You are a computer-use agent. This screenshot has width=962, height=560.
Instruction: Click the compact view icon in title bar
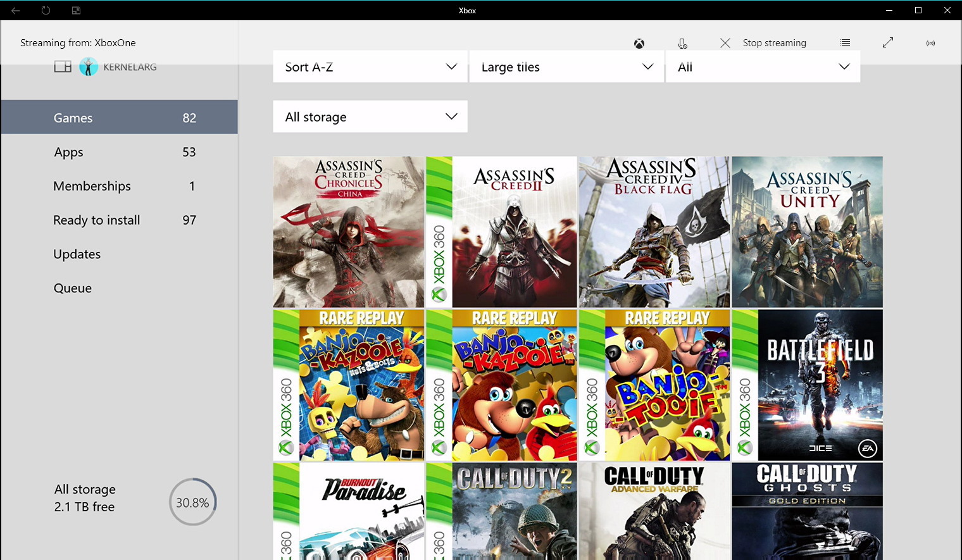coord(76,10)
